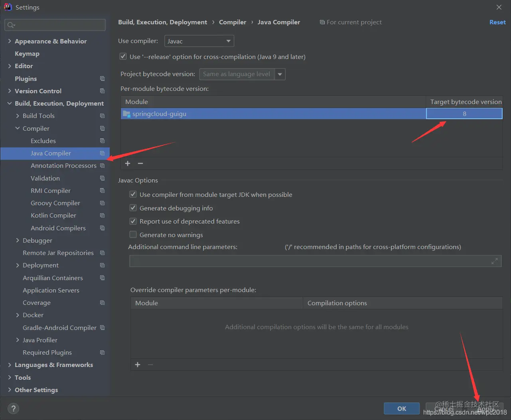Uncheck Generate debugging info
This screenshot has height=420, width=511.
click(133, 208)
